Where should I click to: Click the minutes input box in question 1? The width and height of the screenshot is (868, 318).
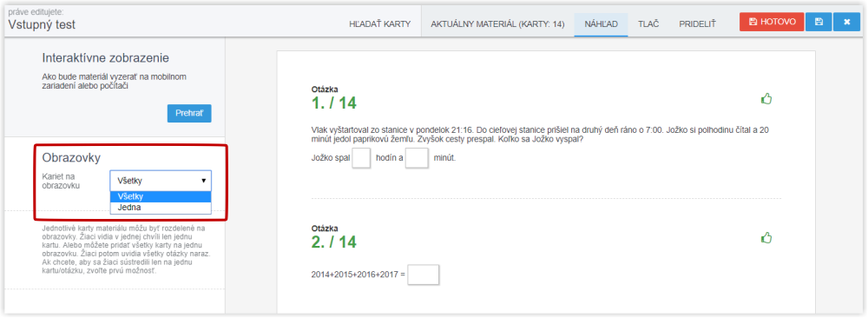click(417, 158)
